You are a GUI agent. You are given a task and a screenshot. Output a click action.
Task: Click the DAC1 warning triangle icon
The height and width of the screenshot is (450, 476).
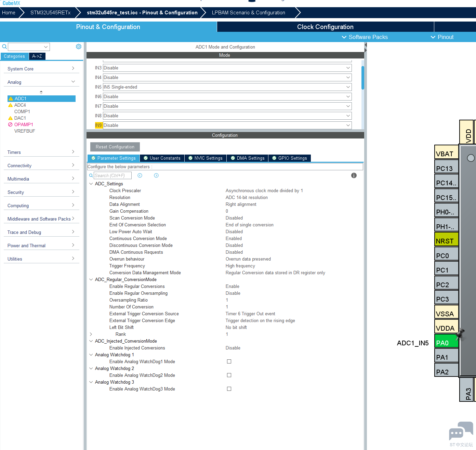coord(10,118)
